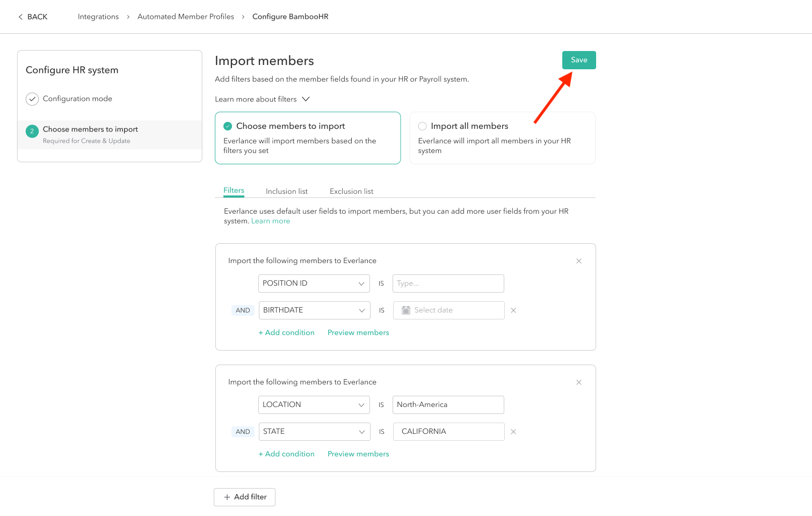Select the Choose members to import option
The height and width of the screenshot is (516, 812).
point(228,126)
